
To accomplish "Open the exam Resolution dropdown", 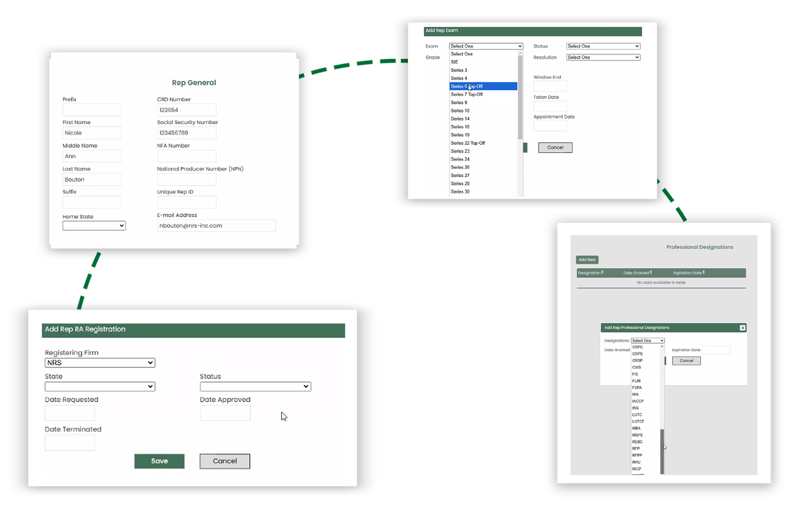I will coord(603,57).
